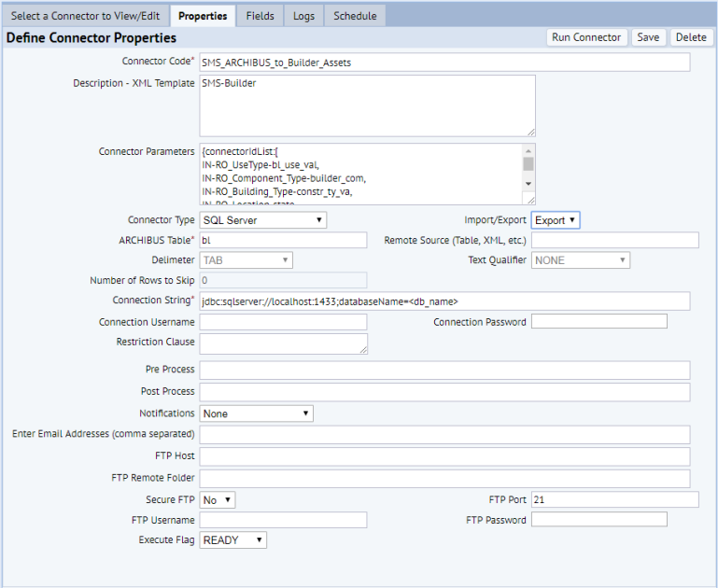Open the Execute Flag dropdown
This screenshot has height=588, width=718.
(x=233, y=540)
